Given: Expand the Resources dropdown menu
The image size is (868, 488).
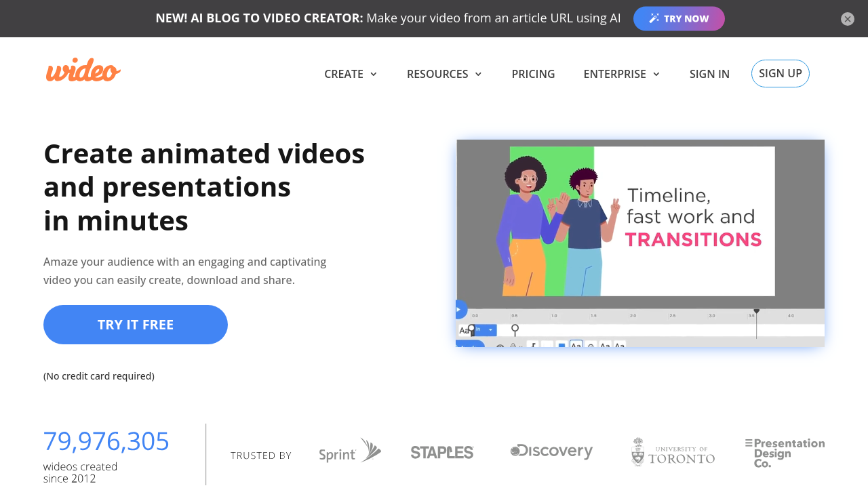Looking at the screenshot, I should click(x=444, y=74).
